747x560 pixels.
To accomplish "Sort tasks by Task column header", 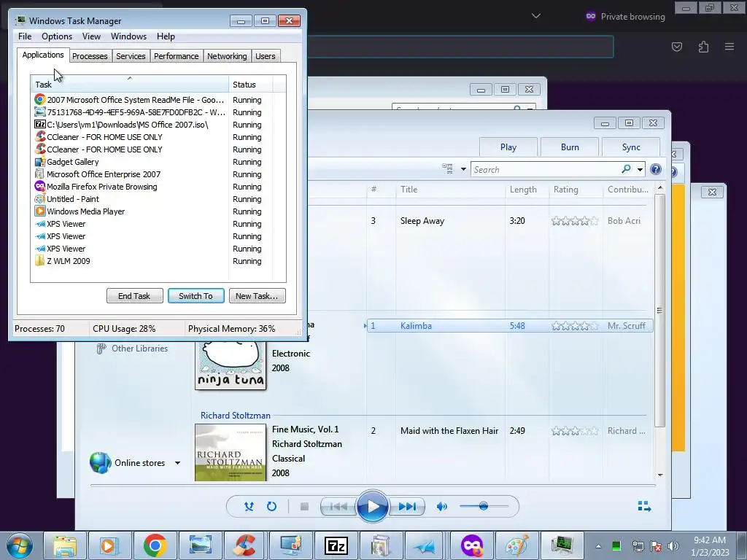I will [130, 84].
